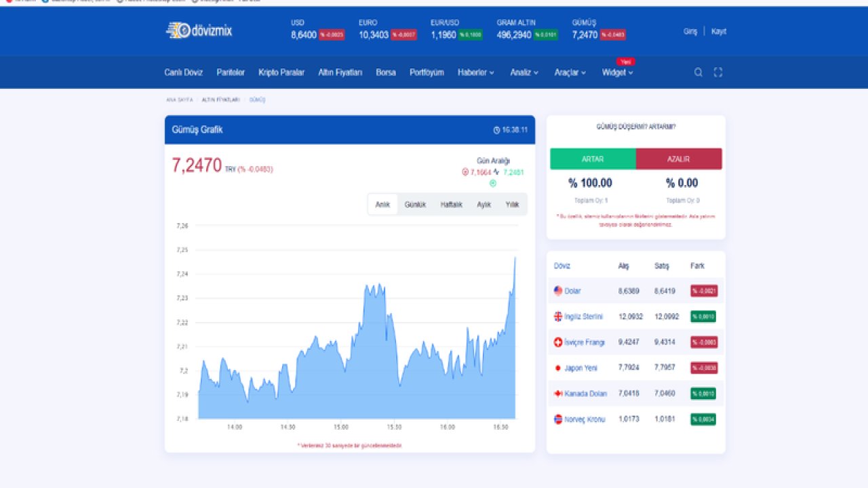
Task: Open Kripto Paralar menu item
Action: [281, 73]
